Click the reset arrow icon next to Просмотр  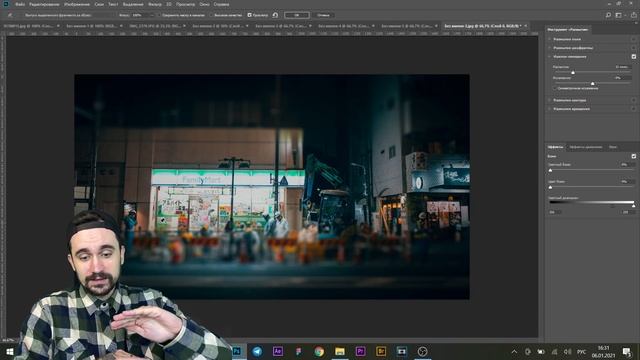click(276, 15)
